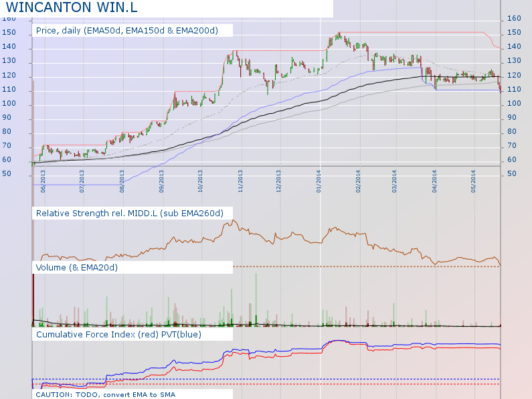The height and width of the screenshot is (399, 532).
Task: Click the 10/2013 date axis label
Action: [x=200, y=181]
